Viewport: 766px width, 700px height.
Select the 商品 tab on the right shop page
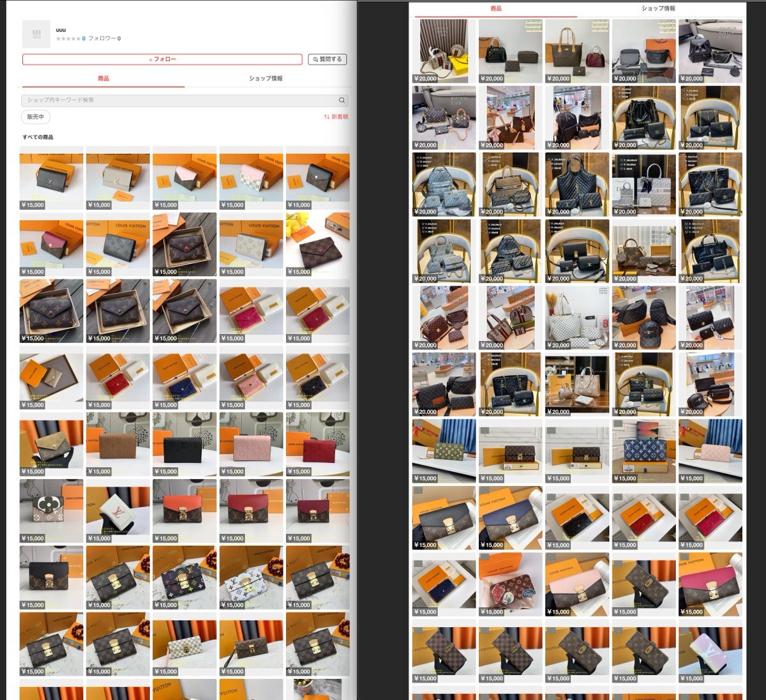[496, 9]
